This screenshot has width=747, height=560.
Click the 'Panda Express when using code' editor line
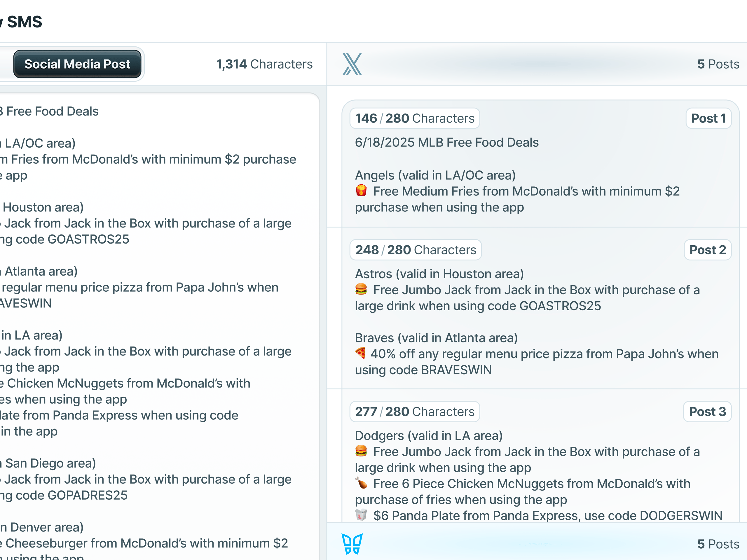pyautogui.click(x=119, y=415)
